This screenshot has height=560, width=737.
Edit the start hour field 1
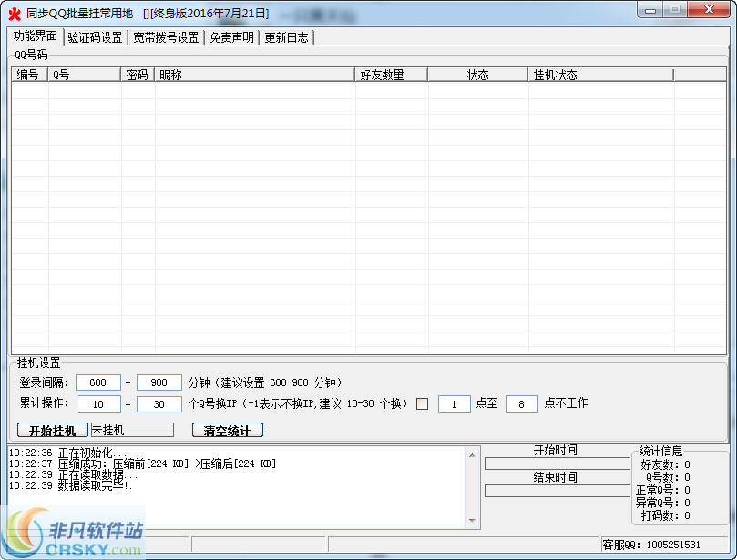[x=454, y=404]
